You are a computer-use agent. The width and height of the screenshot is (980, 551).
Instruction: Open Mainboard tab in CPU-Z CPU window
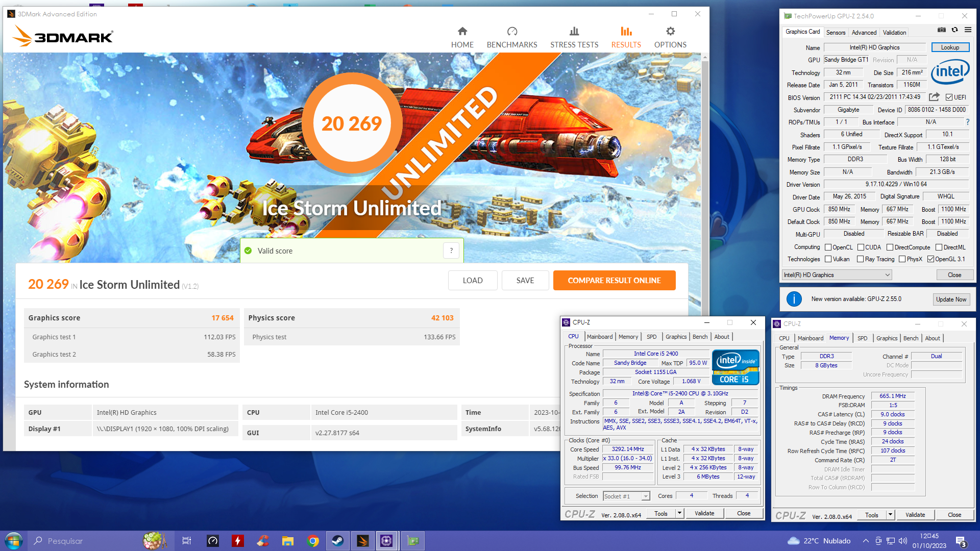click(x=599, y=337)
